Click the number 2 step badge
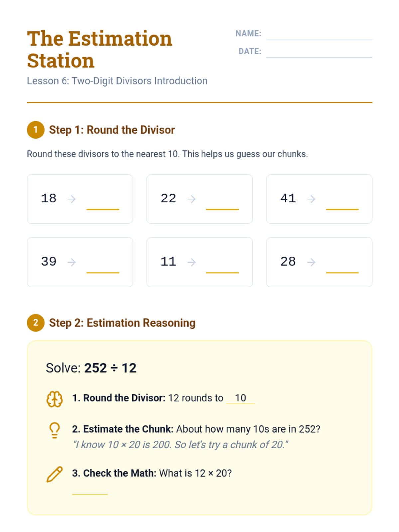The height and width of the screenshot is (532, 399). click(x=36, y=323)
